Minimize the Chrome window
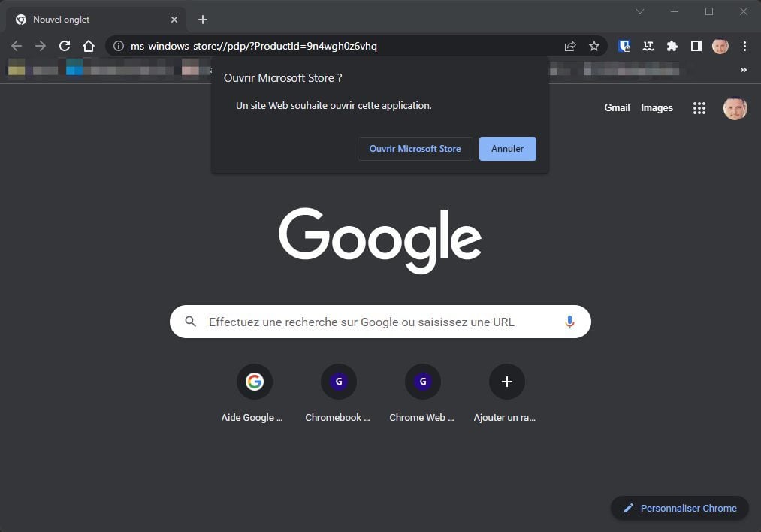Screen dimensions: 761x532 pyautogui.click(x=675, y=11)
